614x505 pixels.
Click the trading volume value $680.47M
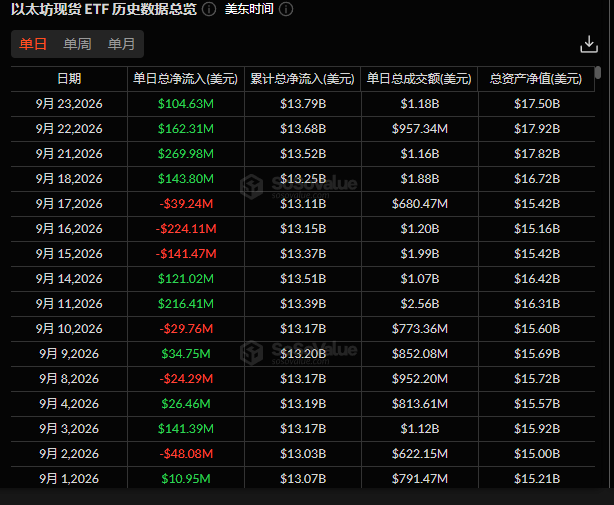coord(419,204)
